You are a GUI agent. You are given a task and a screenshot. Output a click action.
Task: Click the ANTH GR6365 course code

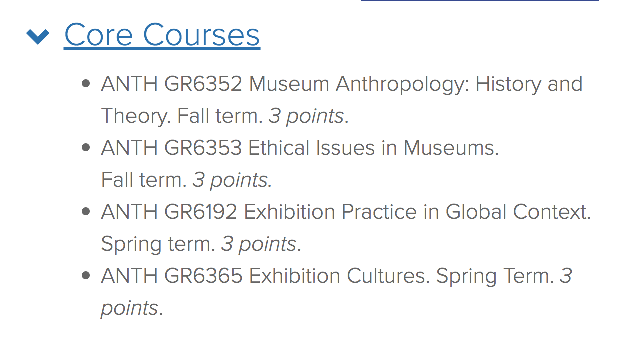point(172,276)
